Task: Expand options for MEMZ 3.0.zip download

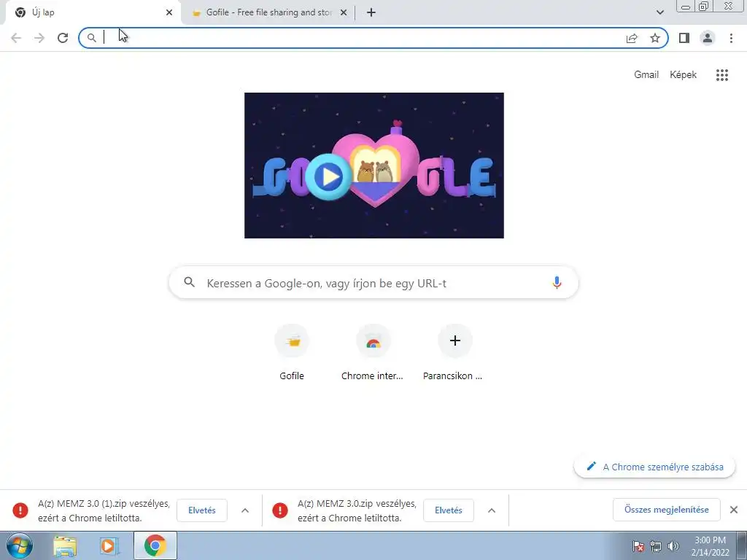Action: (x=492, y=510)
